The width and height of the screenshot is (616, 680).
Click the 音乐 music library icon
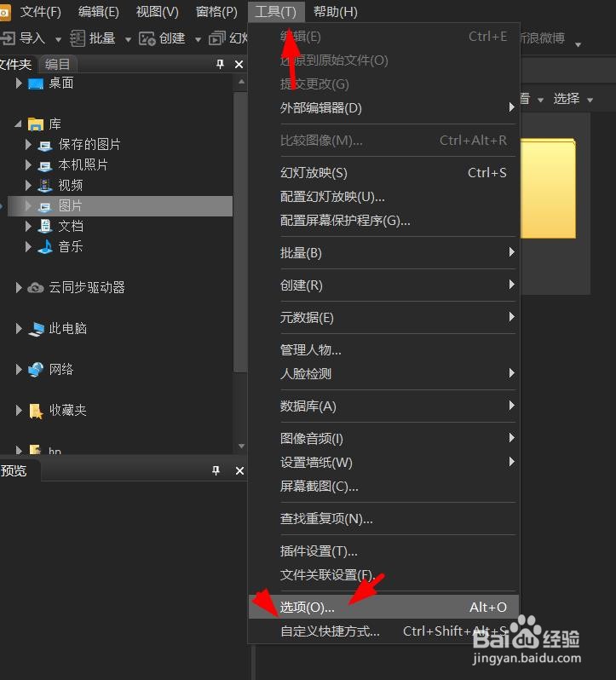(45, 247)
